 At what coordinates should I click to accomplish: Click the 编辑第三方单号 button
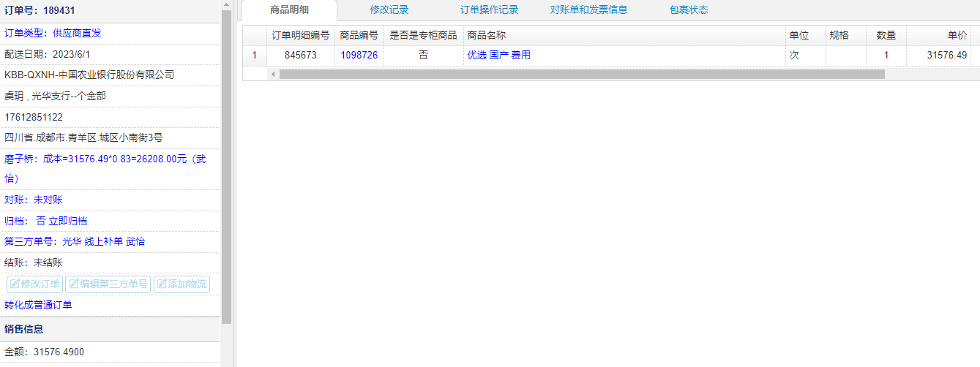tap(108, 284)
